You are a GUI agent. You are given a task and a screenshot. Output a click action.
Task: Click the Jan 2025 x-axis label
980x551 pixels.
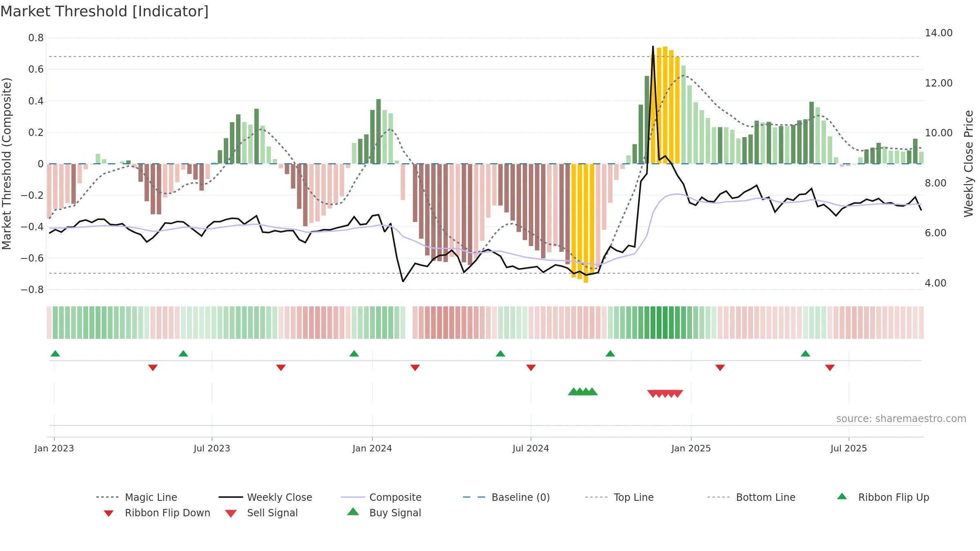pyautogui.click(x=691, y=448)
